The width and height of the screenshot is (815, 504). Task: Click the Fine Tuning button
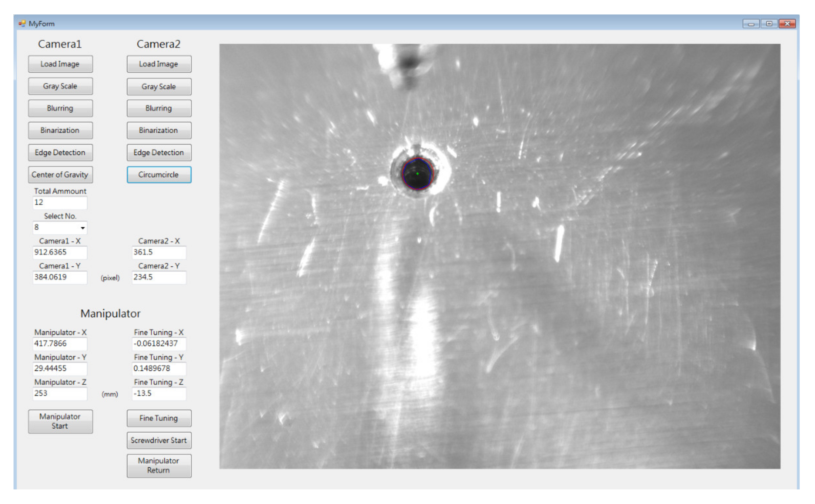pyautogui.click(x=159, y=418)
